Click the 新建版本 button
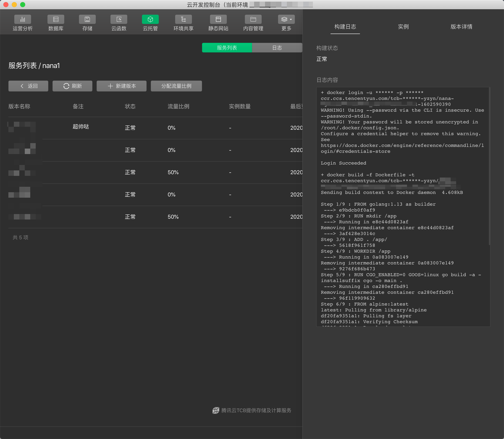Screen dimensions: 504x439 [122, 86]
